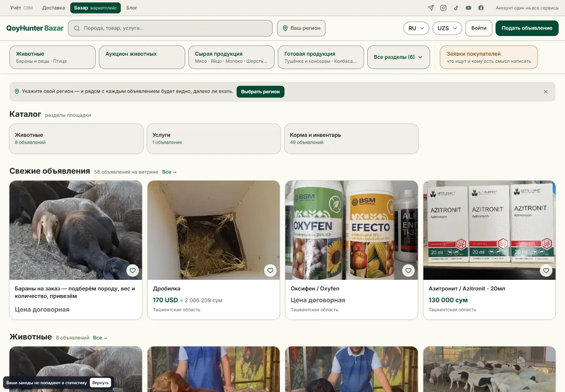Open the YouTube icon in header
This screenshot has width=565, height=392.
[468, 8]
